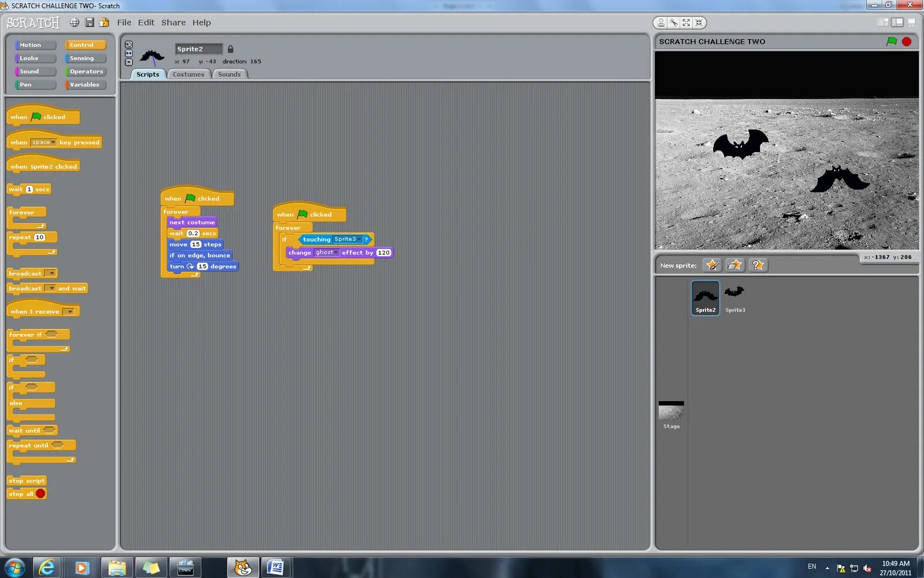The image size is (924, 578).
Task: Click the share project icon beside save
Action: (104, 23)
